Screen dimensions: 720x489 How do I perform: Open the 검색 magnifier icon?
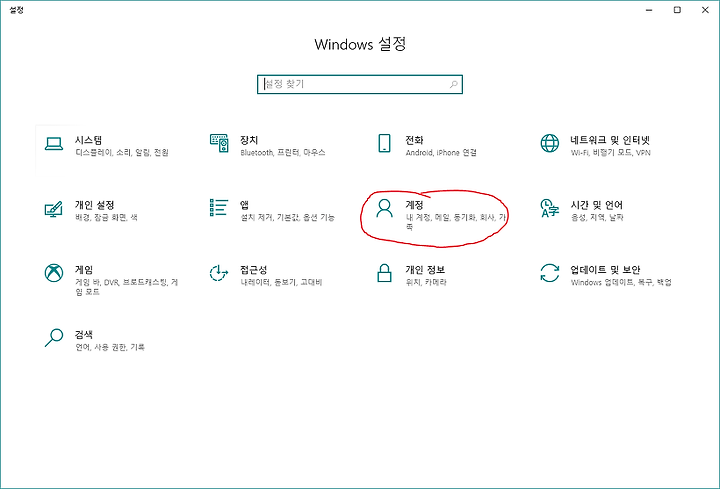tap(54, 337)
